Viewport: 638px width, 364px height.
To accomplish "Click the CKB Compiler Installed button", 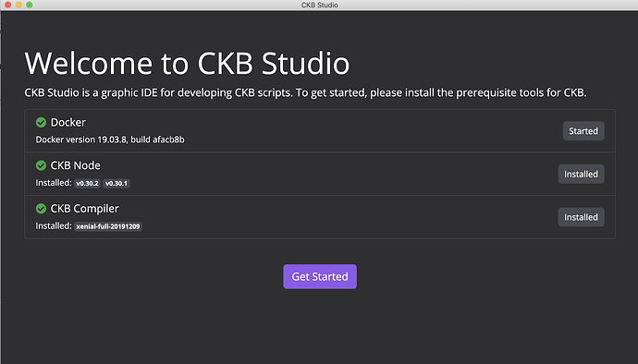I will point(581,217).
